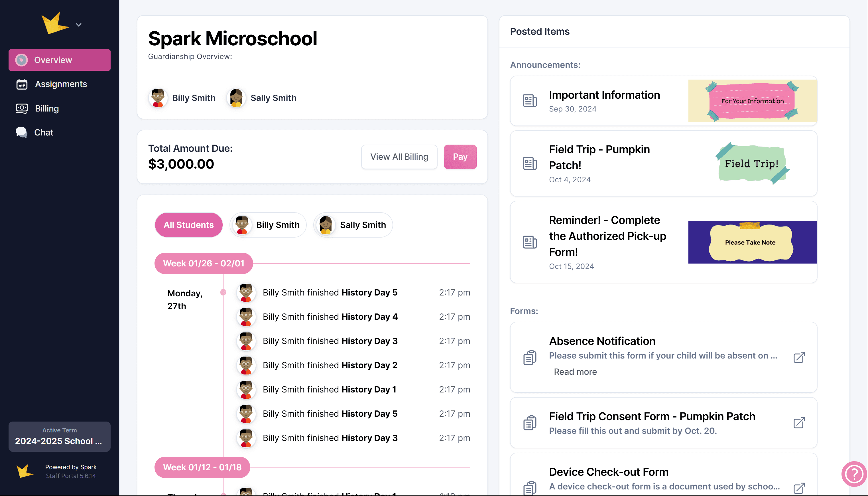Click View All Billing button

(x=399, y=157)
